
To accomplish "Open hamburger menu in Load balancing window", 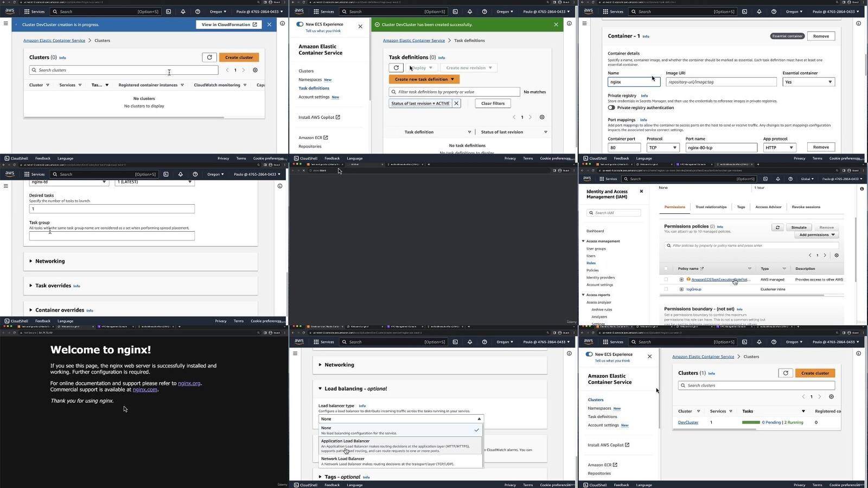I will 295,353.
